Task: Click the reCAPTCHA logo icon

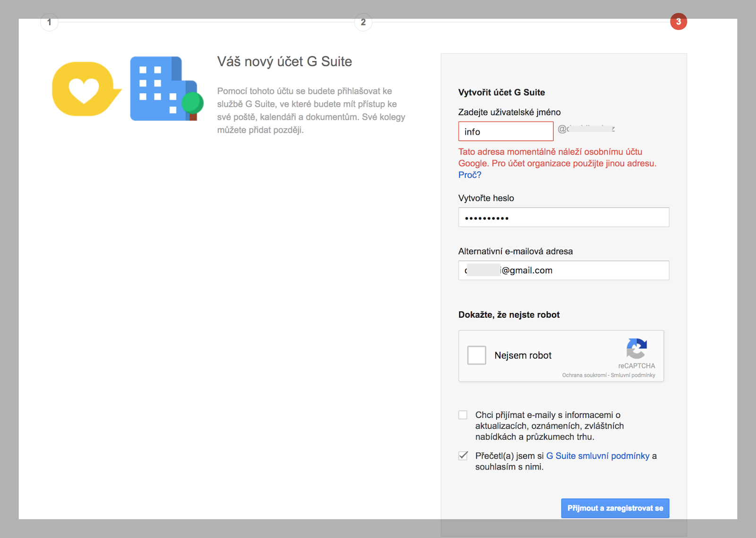Action: point(636,348)
